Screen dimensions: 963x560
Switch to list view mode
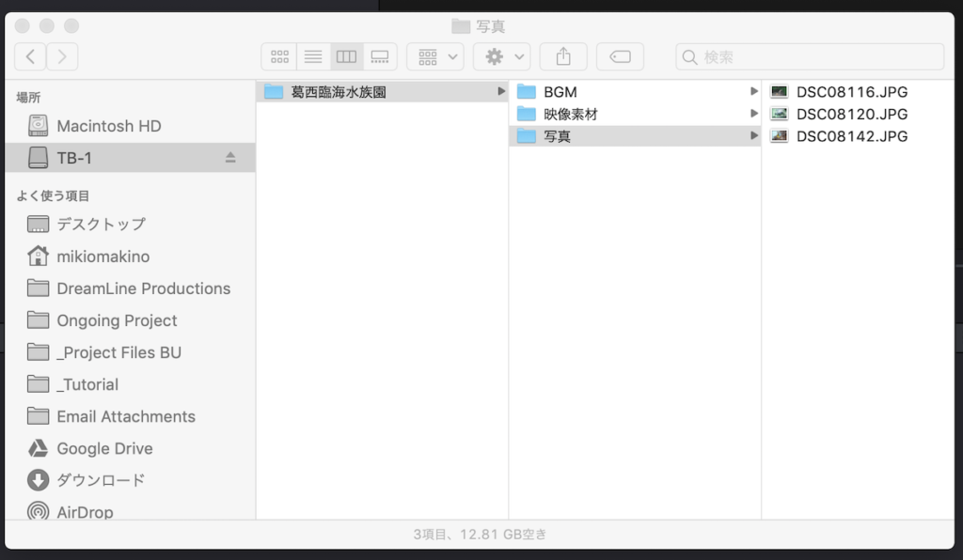coord(313,56)
